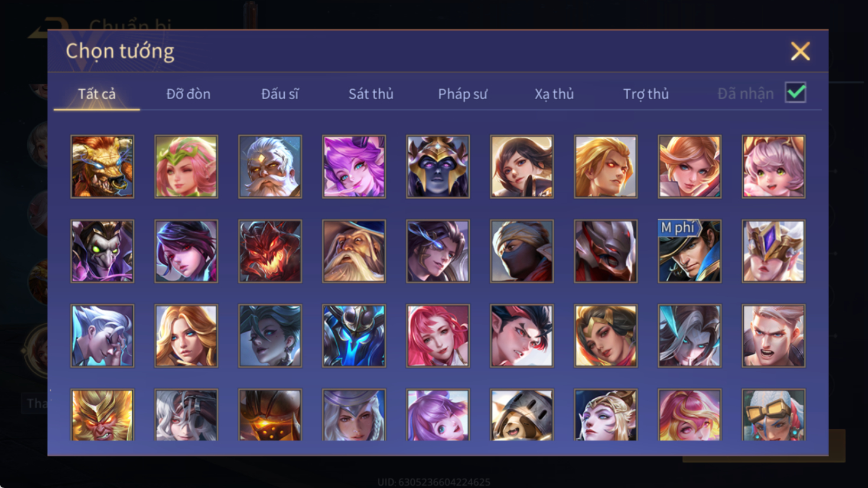Choose the masked ninja hero portrait
This screenshot has width=868, height=488.
[522, 251]
